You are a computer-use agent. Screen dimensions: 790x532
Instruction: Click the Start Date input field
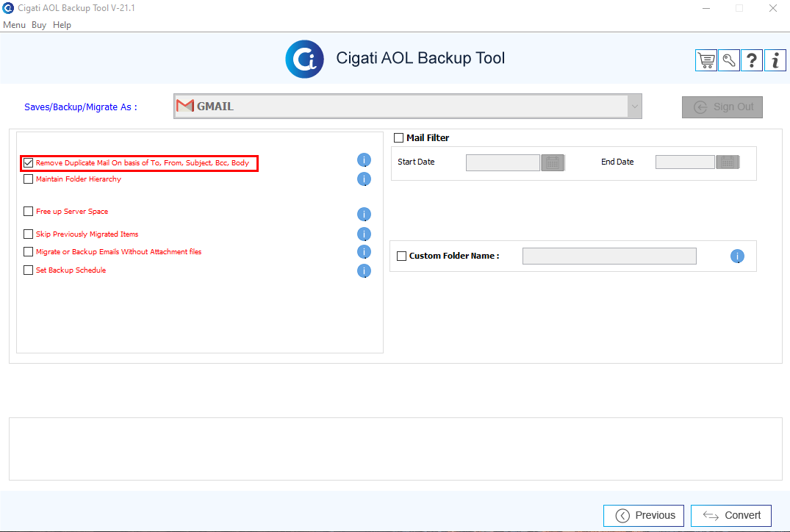[503, 162]
